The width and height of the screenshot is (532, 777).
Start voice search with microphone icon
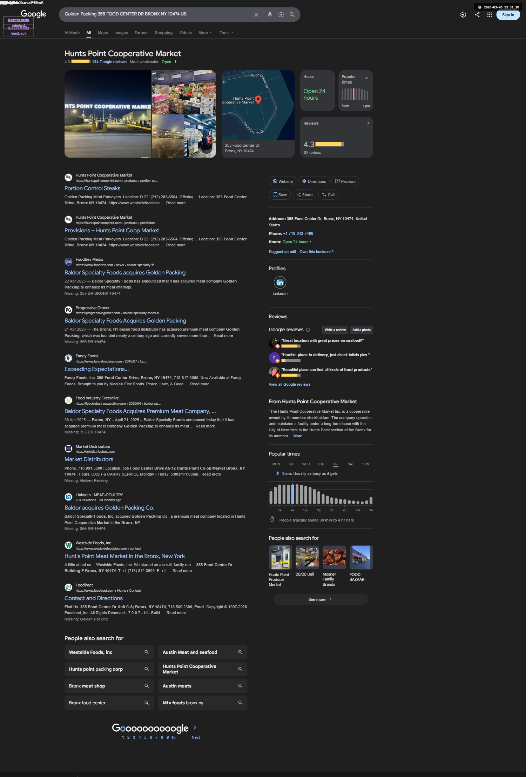click(270, 15)
